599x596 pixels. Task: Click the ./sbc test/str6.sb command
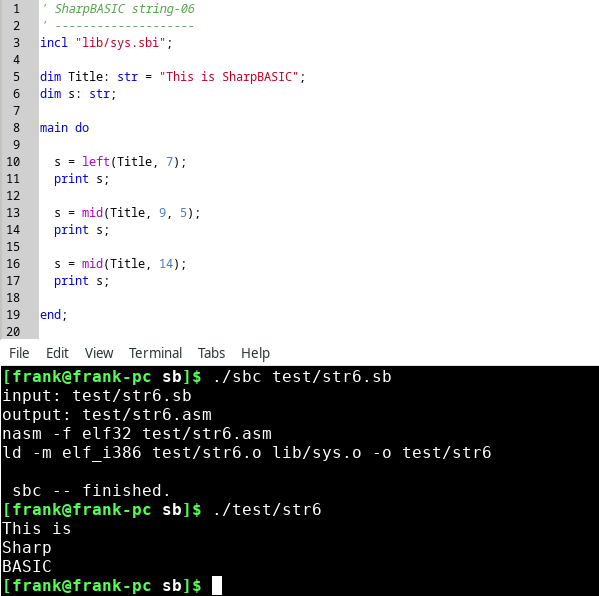point(303,377)
